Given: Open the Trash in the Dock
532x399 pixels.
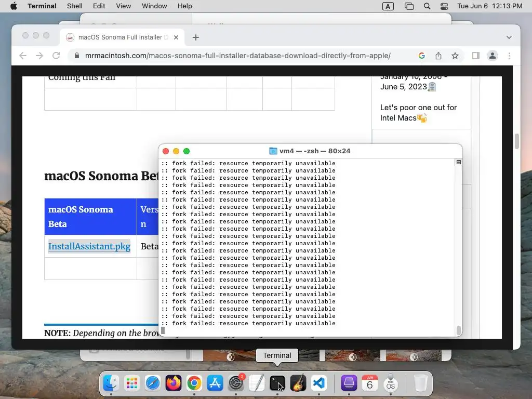Looking at the screenshot, I should pyautogui.click(x=421, y=383).
